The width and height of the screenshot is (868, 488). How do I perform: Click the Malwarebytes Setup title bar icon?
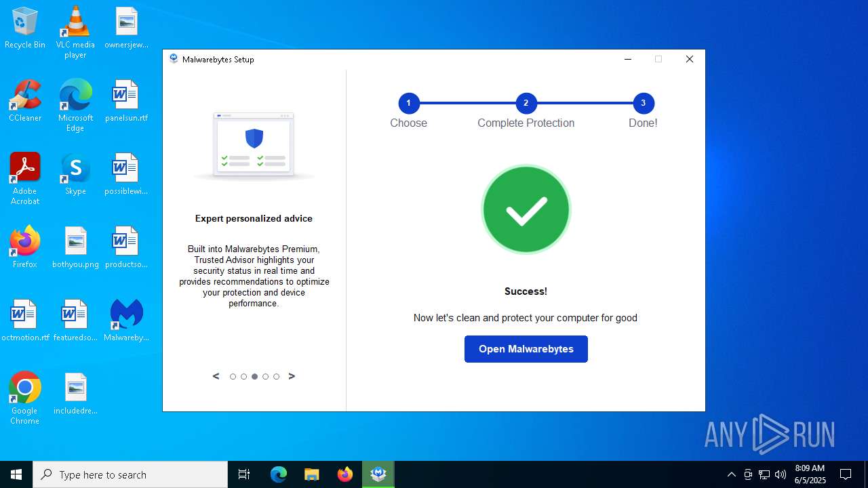[174, 59]
